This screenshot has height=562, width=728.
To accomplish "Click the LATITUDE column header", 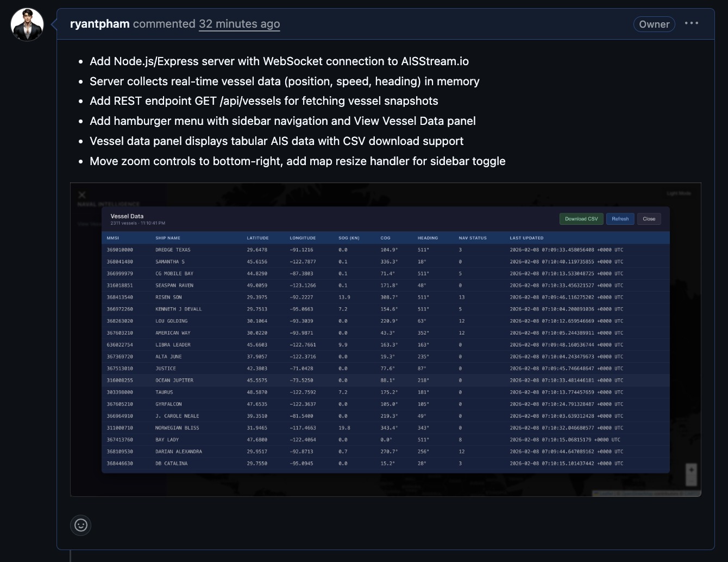I will [x=258, y=238].
